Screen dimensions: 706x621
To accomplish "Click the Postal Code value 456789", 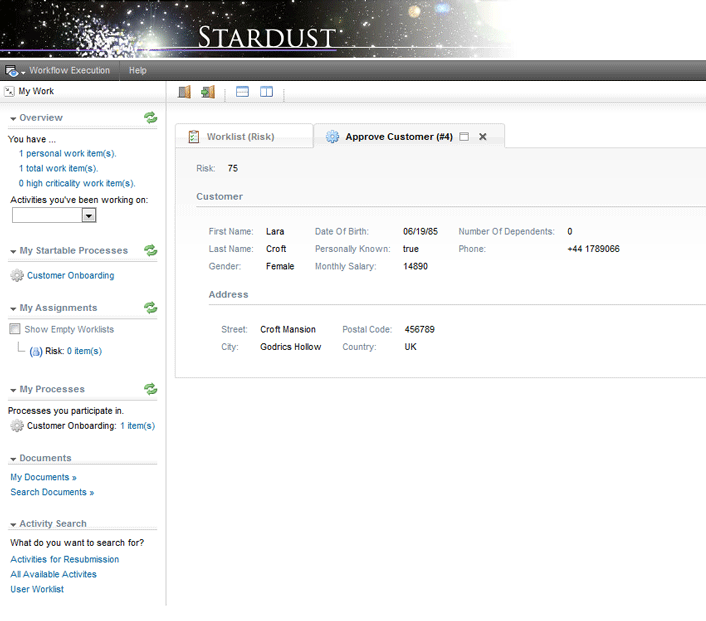I will (x=419, y=329).
